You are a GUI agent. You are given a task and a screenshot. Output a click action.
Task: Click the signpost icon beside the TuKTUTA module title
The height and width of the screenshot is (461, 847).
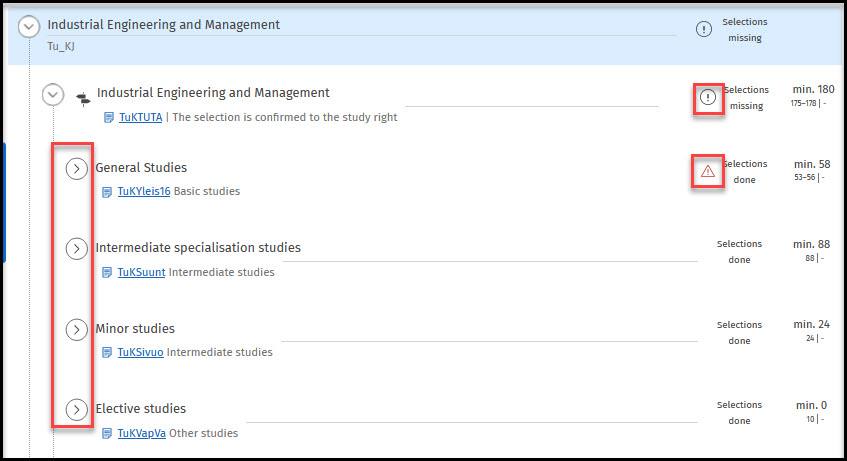pos(82,96)
